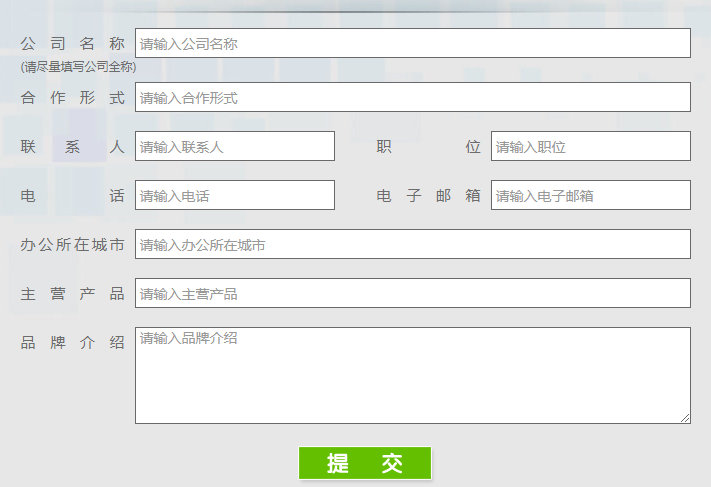Click the 电子邮箱 input field

click(590, 195)
